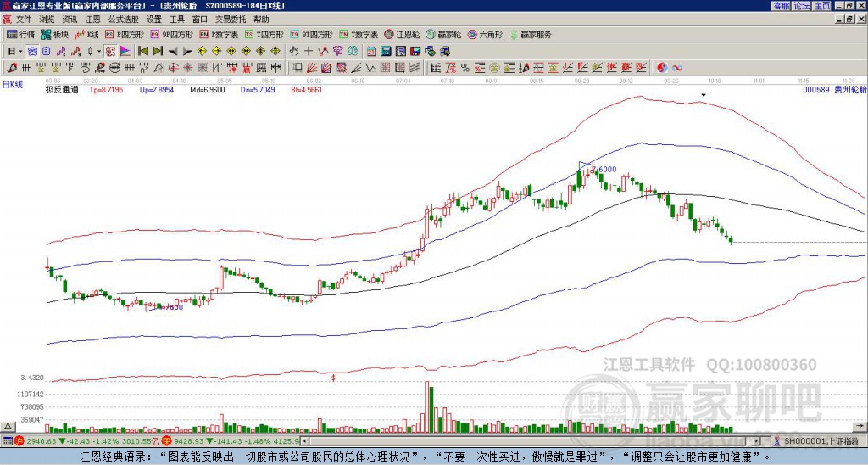Open the 六角形 hexagon tool
Viewport: 868px width, 465px height.
coord(486,34)
